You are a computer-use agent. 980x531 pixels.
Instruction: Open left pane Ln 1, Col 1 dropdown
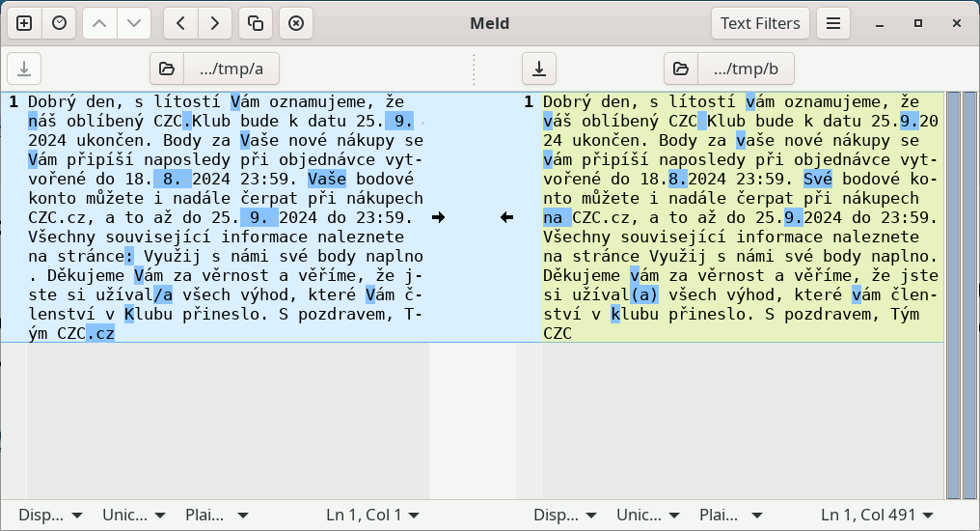click(372, 516)
